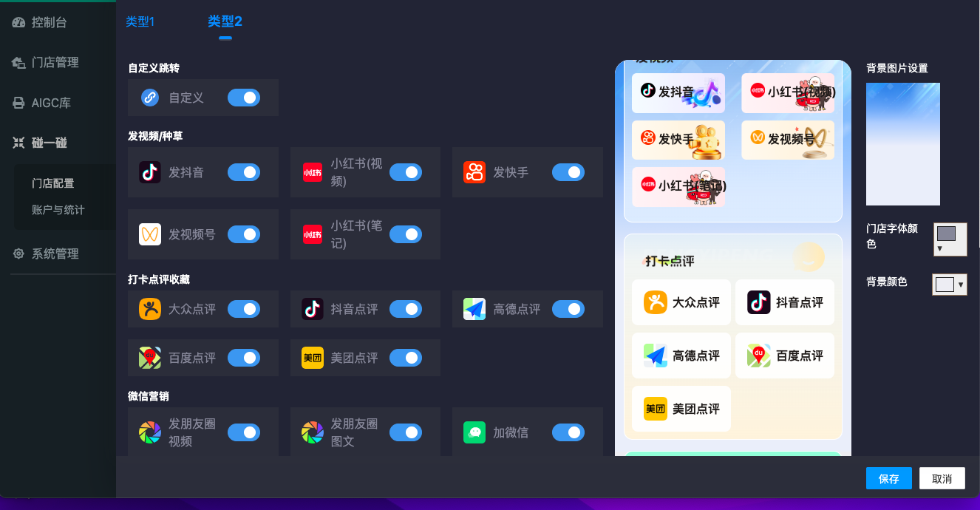Click the 系统管理 gear icon in sidebar
Image resolution: width=980 pixels, height=510 pixels.
pos(19,254)
